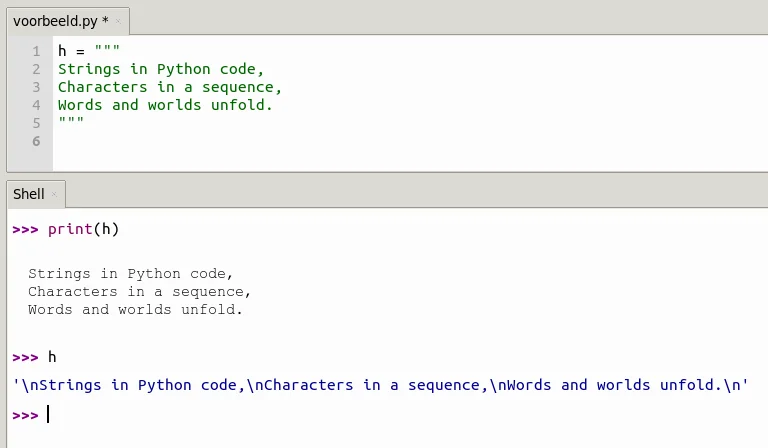Switch to the voorbeeld.py editor tab

(x=61, y=21)
